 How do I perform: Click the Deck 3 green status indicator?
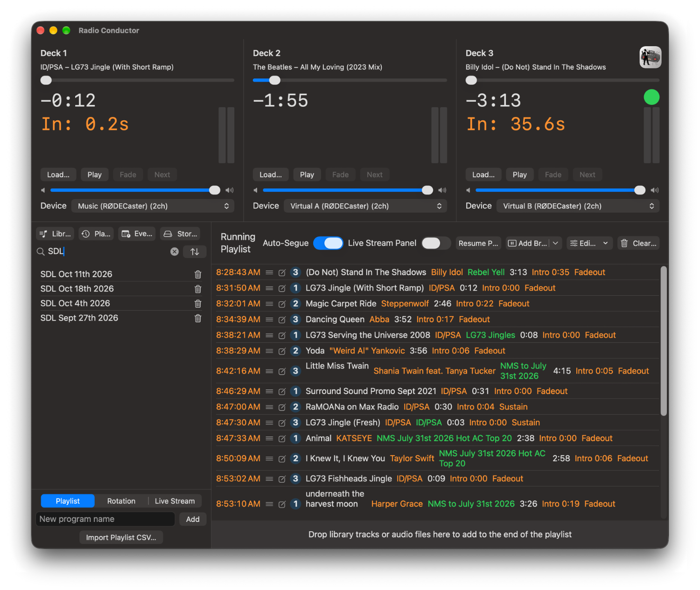click(651, 97)
